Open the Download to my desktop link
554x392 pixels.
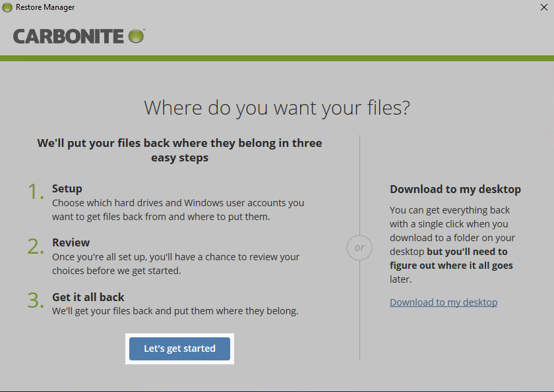pos(443,302)
